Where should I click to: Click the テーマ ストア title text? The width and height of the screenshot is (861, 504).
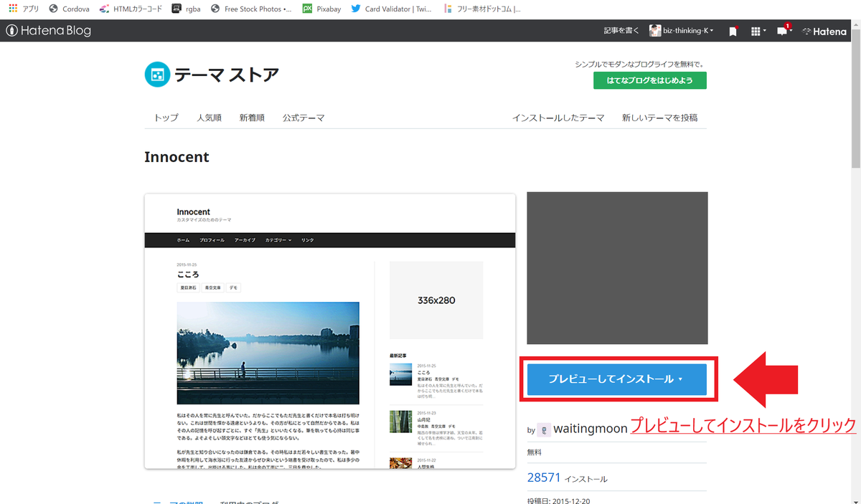tap(227, 75)
